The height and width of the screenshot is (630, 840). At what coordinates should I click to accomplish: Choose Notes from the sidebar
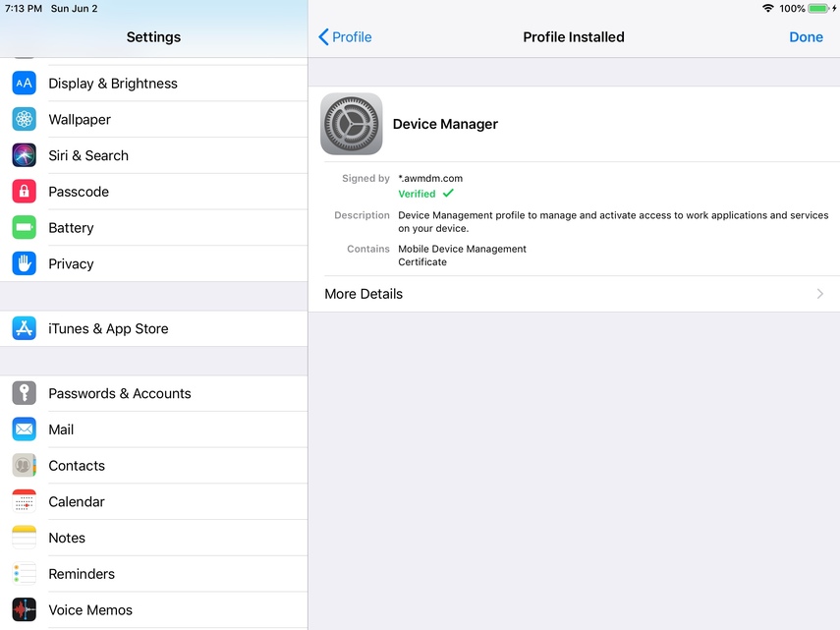(x=67, y=538)
